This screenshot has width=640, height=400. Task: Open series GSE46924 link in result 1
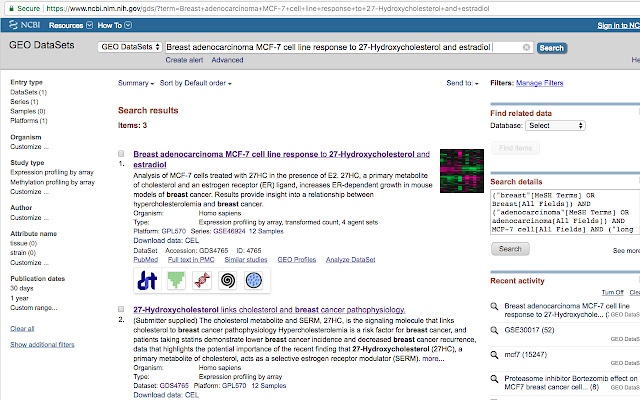coord(229,231)
